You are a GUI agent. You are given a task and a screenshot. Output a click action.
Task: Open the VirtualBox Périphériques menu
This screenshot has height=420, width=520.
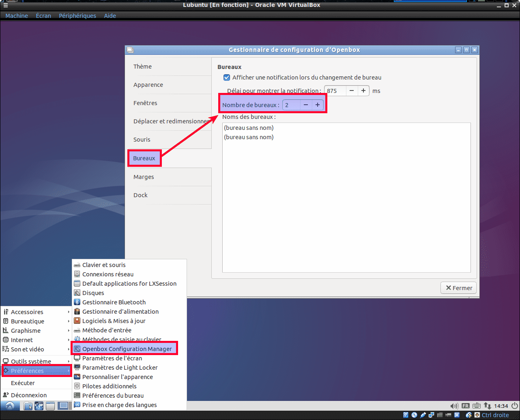coord(77,16)
